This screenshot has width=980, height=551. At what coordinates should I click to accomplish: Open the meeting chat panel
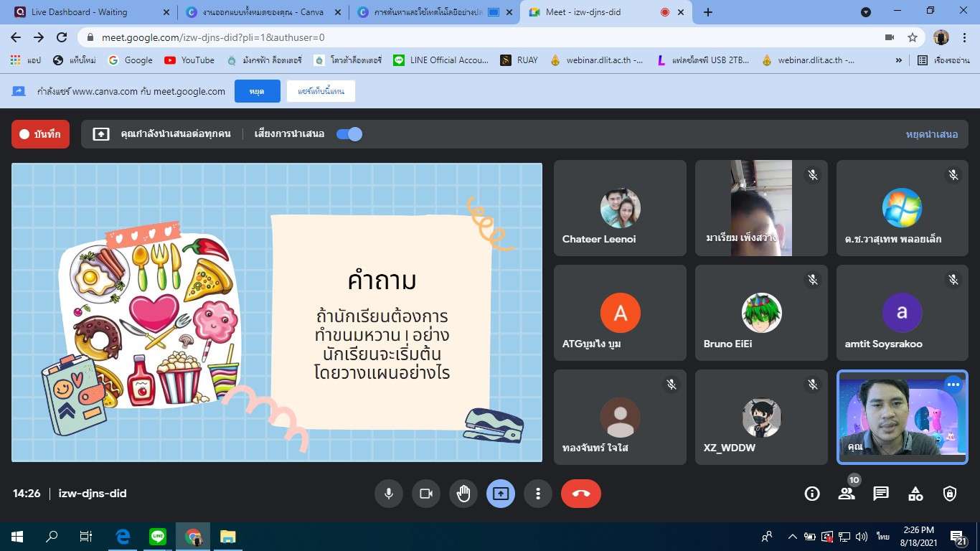point(881,494)
